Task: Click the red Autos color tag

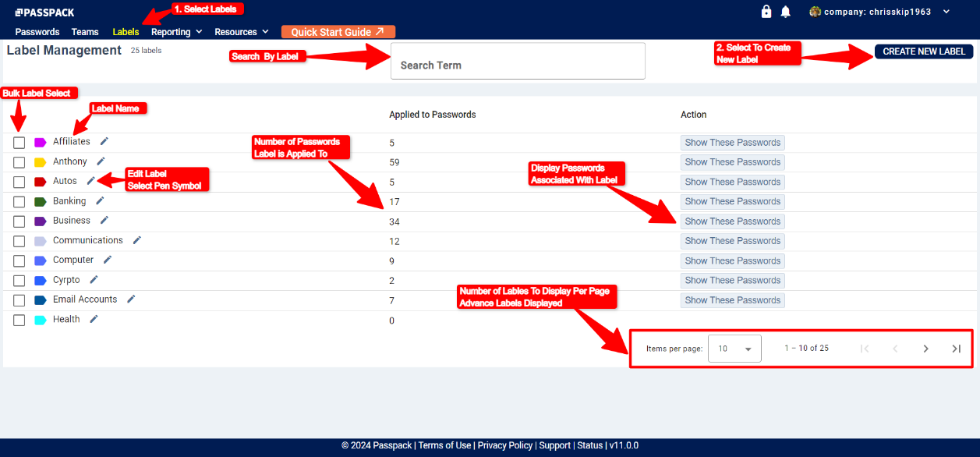Action: pyautogui.click(x=41, y=182)
